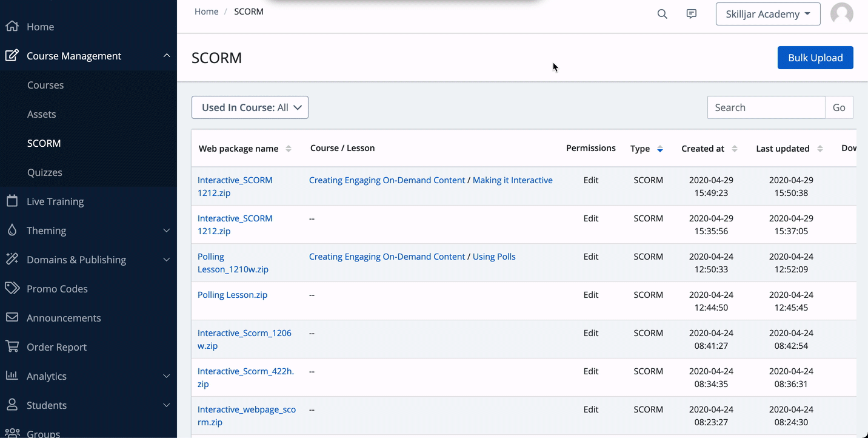
Task: Click the Analytics bar chart icon
Action: (x=12, y=376)
